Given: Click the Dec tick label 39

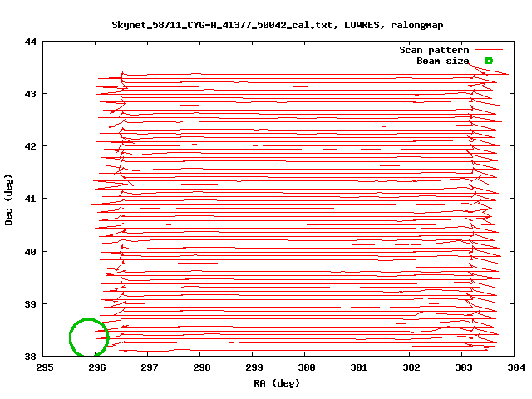Looking at the screenshot, I should [x=30, y=304].
